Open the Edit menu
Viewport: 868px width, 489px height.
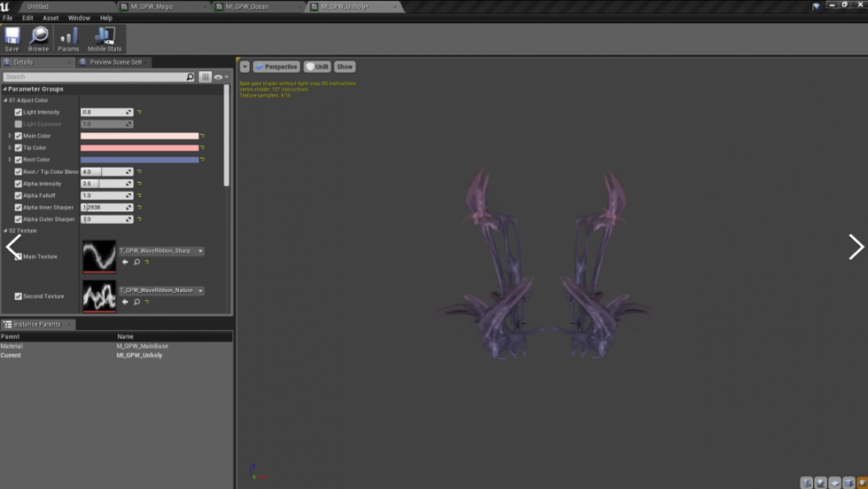click(27, 18)
